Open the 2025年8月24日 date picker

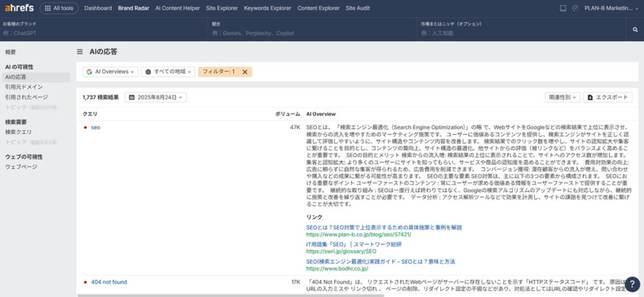(x=156, y=97)
